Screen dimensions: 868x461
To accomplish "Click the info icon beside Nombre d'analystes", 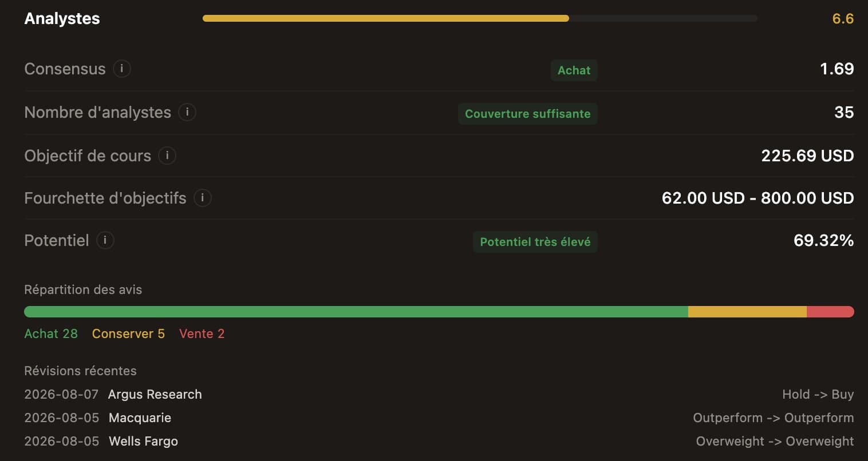I will coord(187,112).
